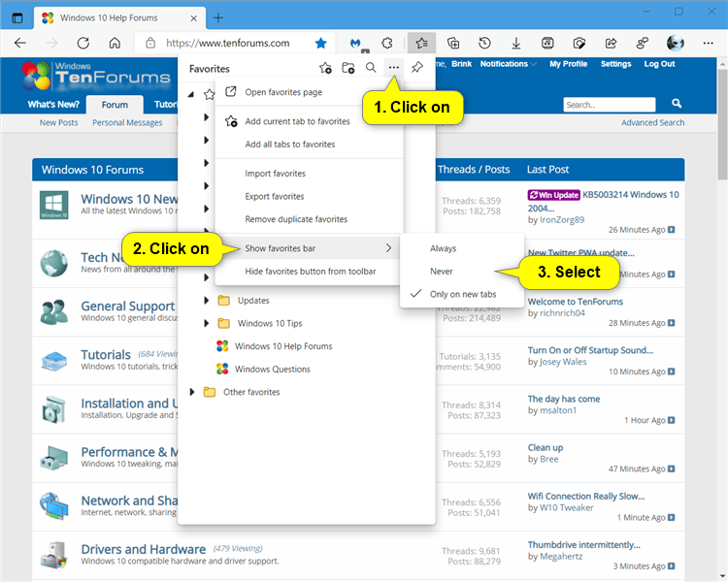Open History toolbar icon
The image size is (728, 582).
click(x=484, y=43)
